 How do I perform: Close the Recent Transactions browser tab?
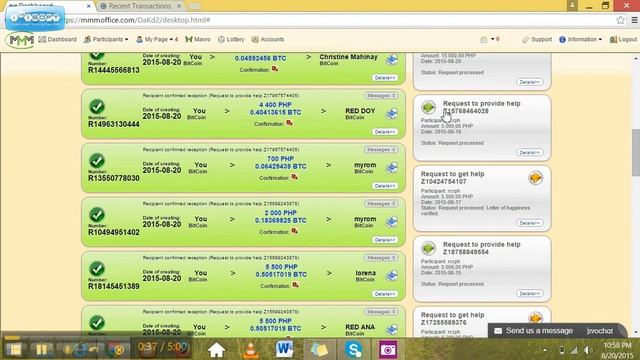point(179,6)
